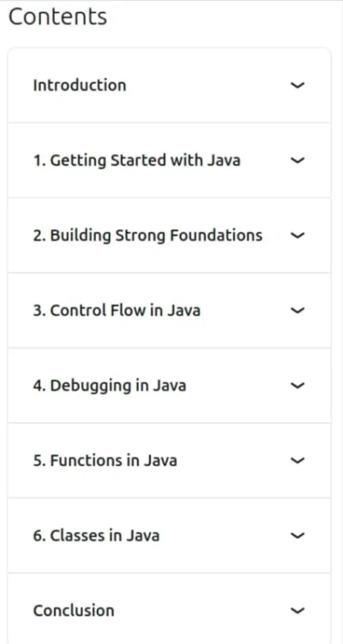Select the Introduction title text
Viewport: 343px width, 644px height.
[x=80, y=86]
